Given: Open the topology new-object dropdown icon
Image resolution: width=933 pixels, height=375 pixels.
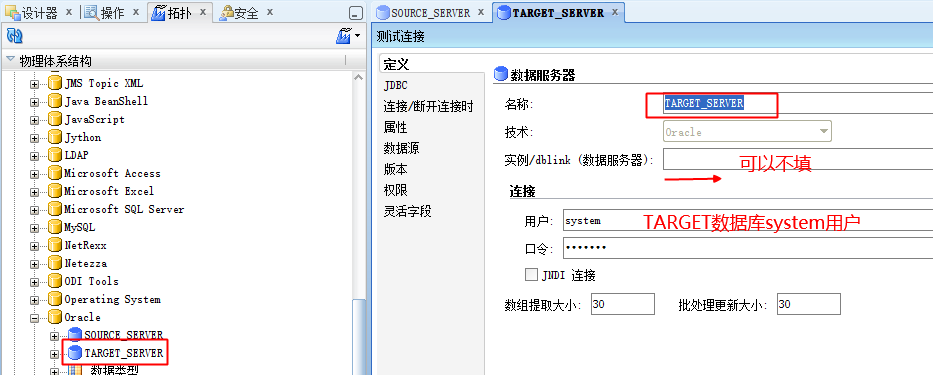Looking at the screenshot, I should (x=348, y=36).
